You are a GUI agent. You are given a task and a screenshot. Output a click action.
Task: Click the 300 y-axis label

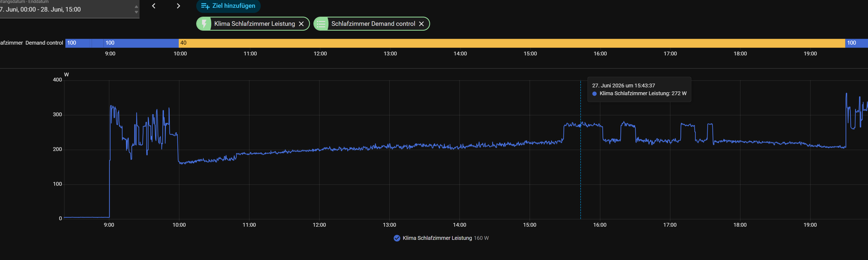point(57,114)
